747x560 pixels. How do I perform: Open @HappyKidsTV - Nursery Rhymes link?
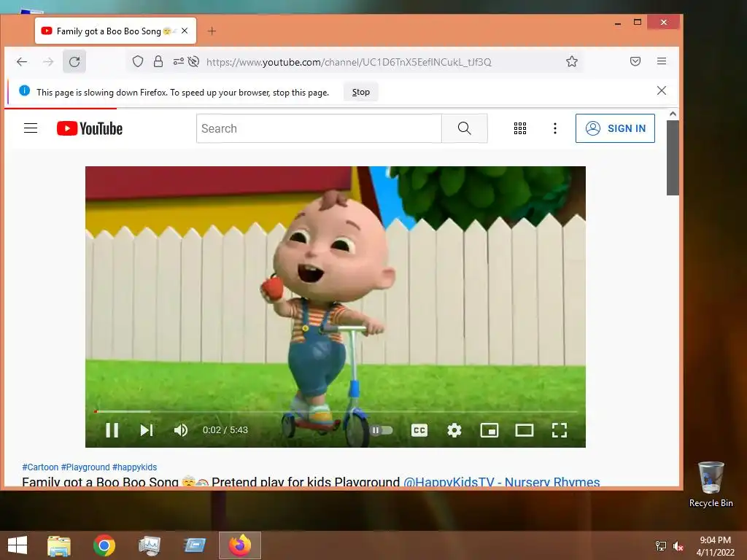click(502, 482)
